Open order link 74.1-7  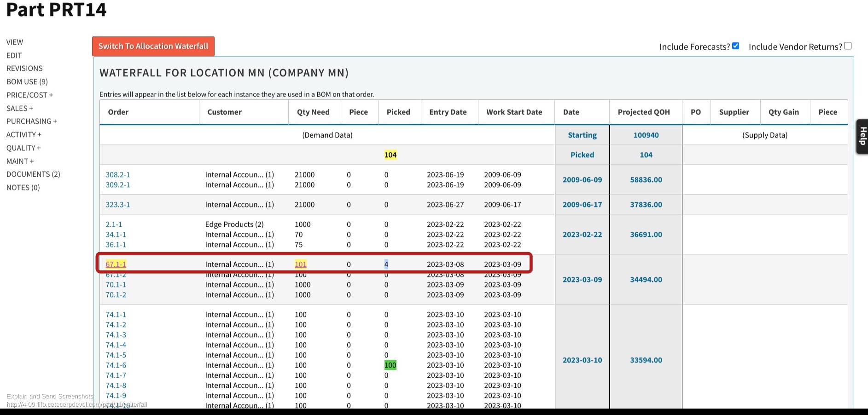116,375
